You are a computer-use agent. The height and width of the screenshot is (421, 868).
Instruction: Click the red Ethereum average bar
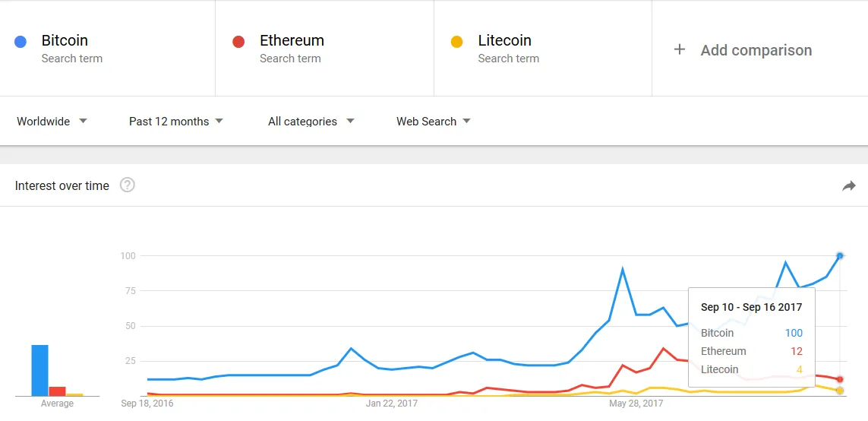57,391
